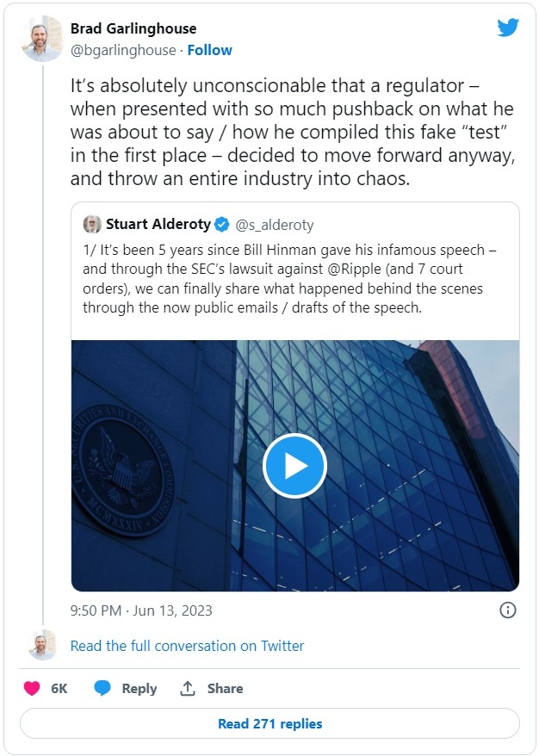Click the 9:50 PM Jun 13, 2023 timestamp
This screenshot has width=539, height=756.
(x=141, y=610)
